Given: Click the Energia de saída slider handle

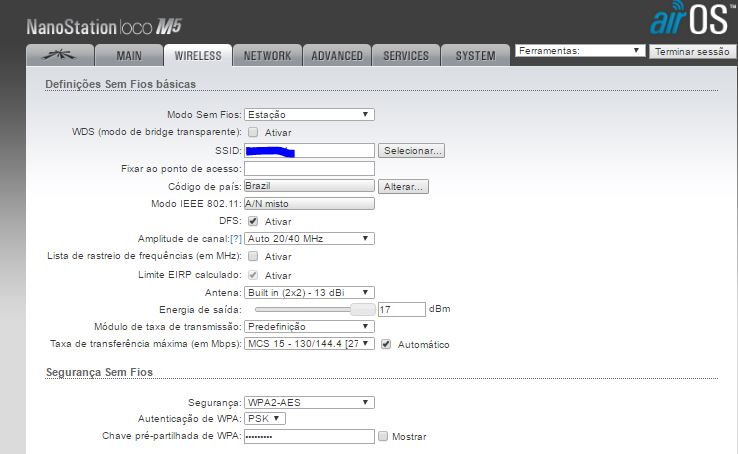Looking at the screenshot, I should tap(363, 309).
